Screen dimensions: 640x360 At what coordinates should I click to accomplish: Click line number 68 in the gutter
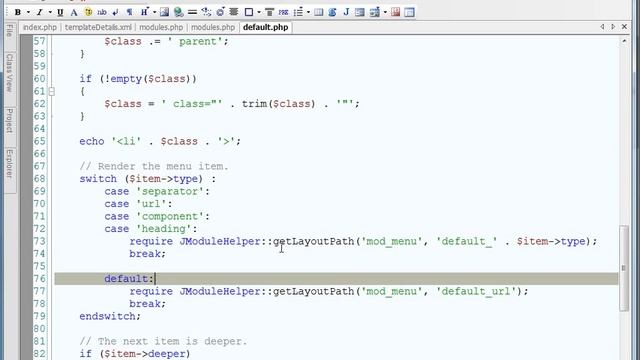(40, 179)
